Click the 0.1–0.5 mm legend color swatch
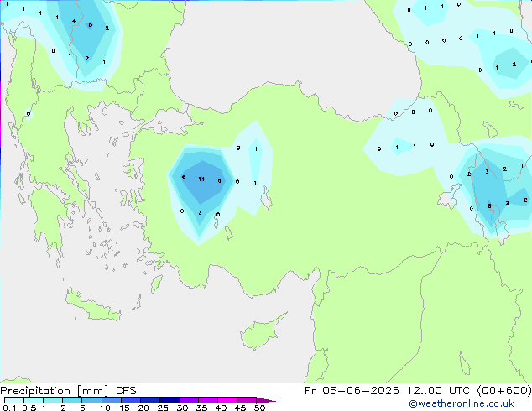Screen dimensions: 532x411 click(x=14, y=400)
